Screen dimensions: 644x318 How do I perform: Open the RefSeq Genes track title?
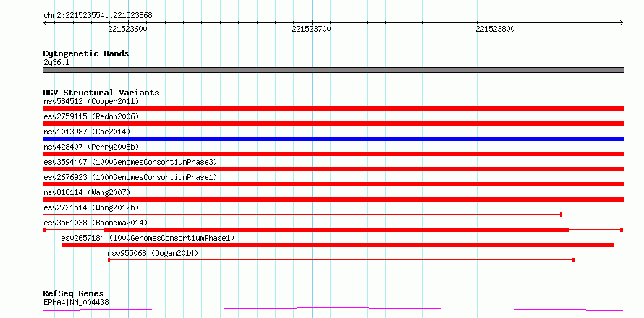point(74,294)
